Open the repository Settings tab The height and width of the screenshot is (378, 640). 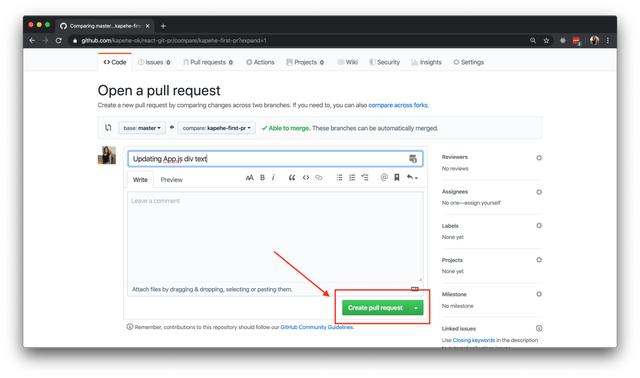(x=469, y=62)
